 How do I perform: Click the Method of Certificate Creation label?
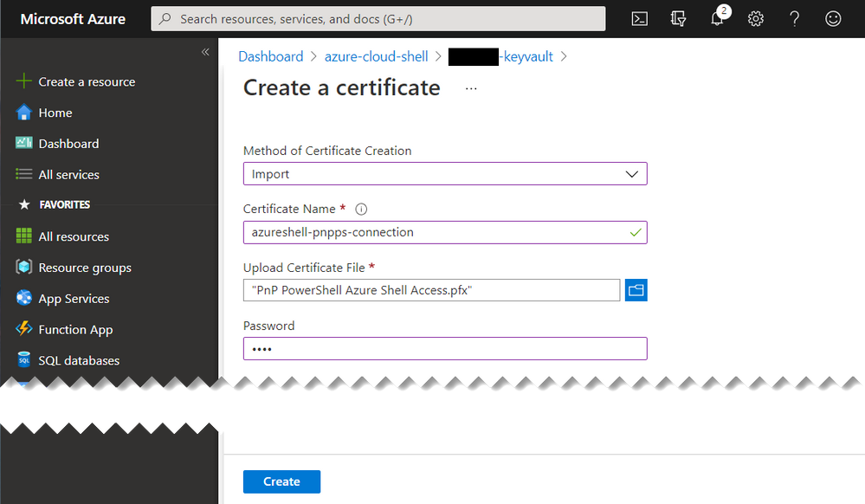(327, 151)
